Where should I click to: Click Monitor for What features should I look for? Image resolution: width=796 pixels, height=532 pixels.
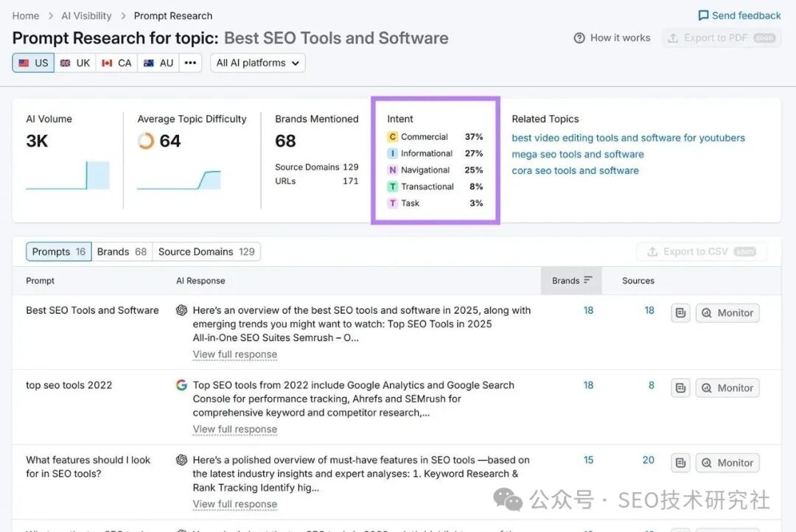pyautogui.click(x=727, y=463)
